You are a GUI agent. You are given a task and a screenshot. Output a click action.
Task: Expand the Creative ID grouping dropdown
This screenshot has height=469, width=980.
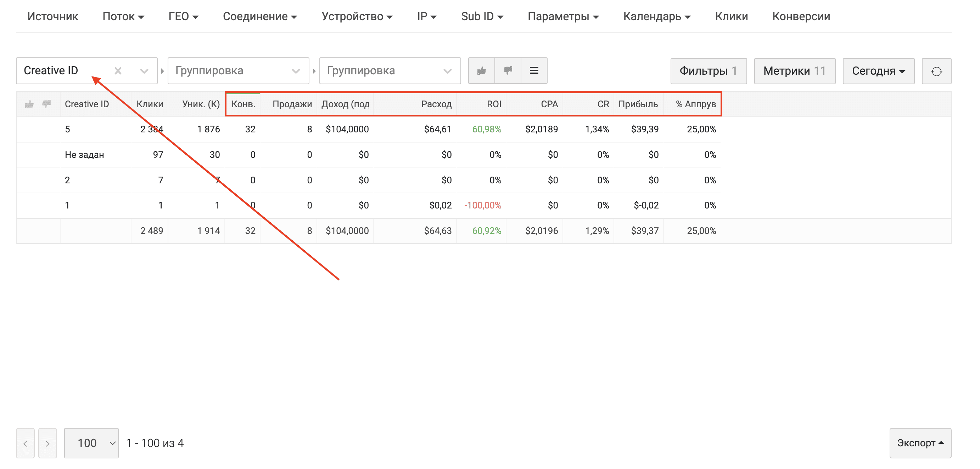[144, 71]
